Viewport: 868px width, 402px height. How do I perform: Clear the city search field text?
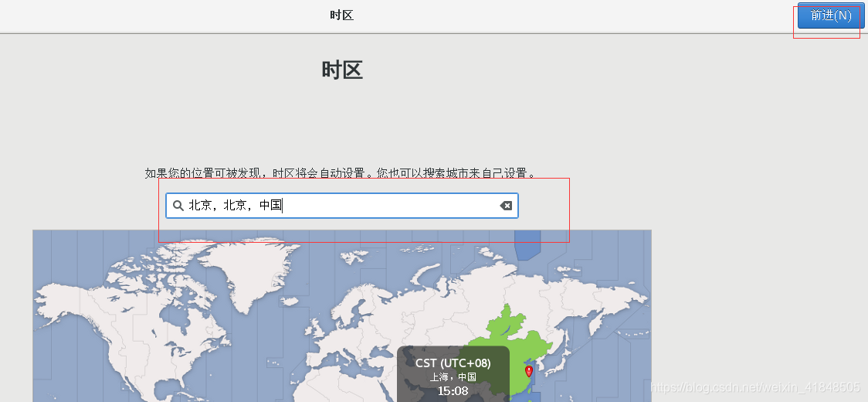point(505,206)
